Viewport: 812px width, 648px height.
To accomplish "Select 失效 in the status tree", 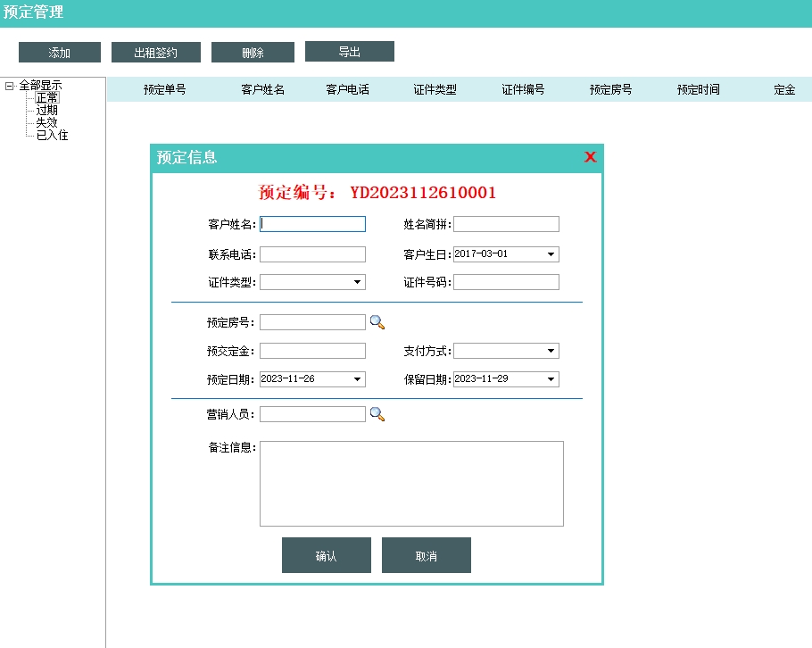I will [x=47, y=122].
